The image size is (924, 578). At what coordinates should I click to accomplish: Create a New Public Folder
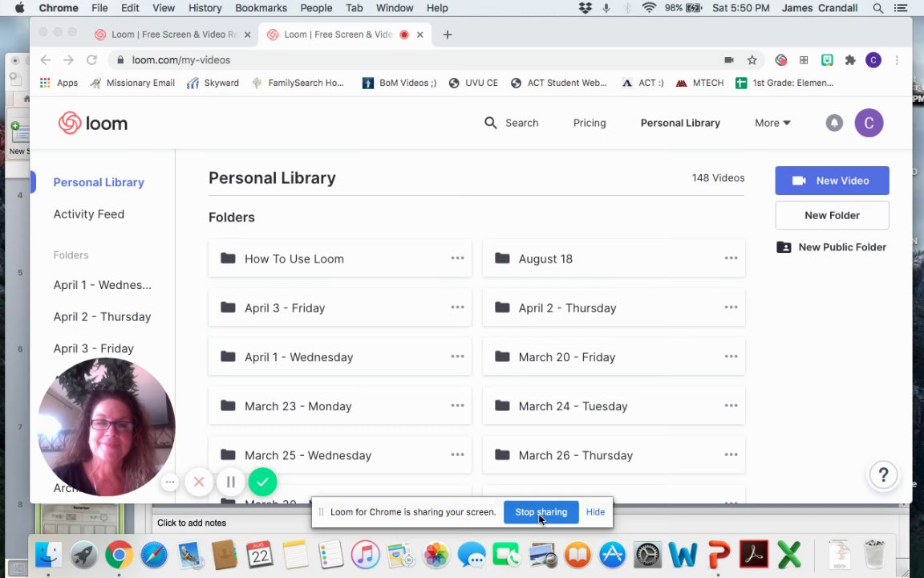click(832, 247)
